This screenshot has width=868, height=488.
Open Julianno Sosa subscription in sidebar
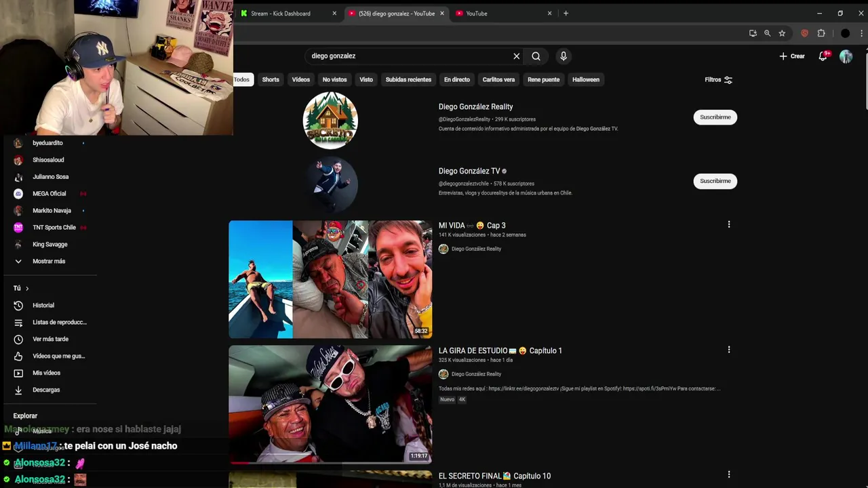[49, 177]
